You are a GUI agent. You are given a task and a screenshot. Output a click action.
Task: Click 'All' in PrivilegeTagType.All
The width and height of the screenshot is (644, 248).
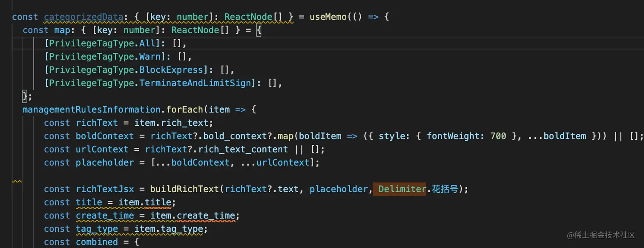[147, 43]
